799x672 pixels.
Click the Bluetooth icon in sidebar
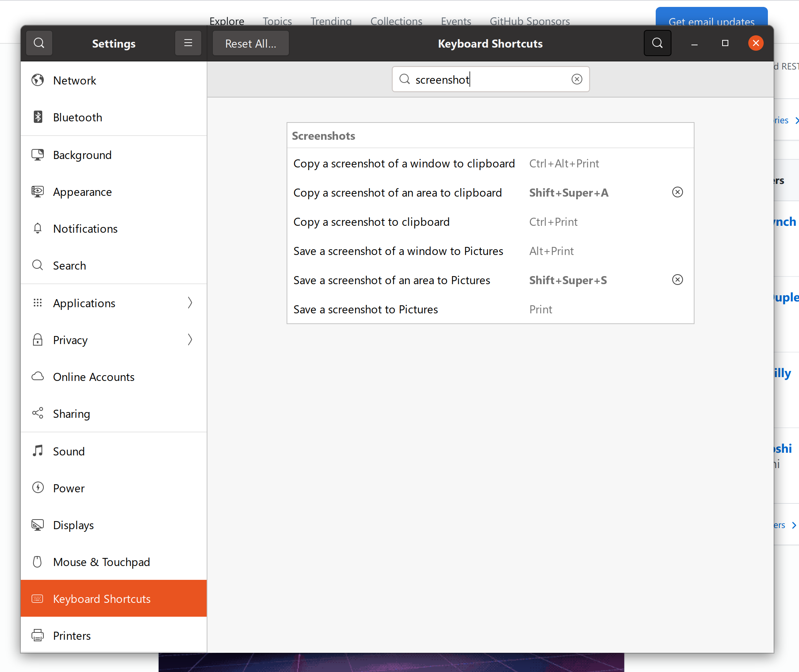tap(38, 117)
